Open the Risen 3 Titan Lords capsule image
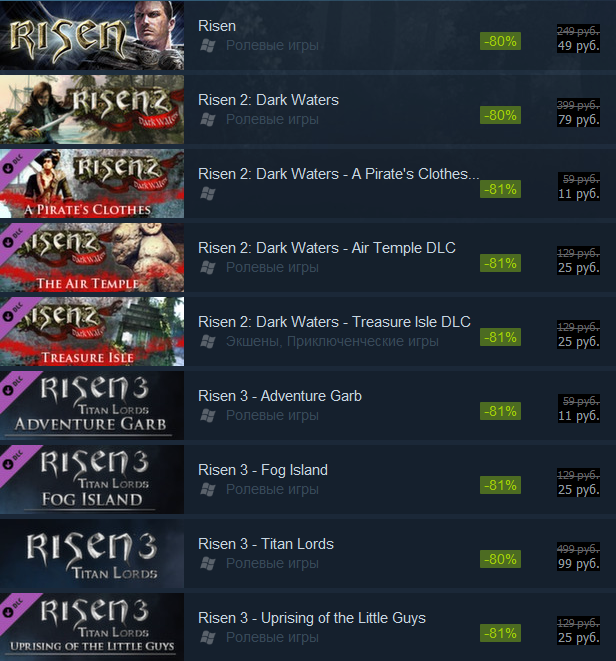Viewport: 616px width, 661px height. (x=92, y=554)
